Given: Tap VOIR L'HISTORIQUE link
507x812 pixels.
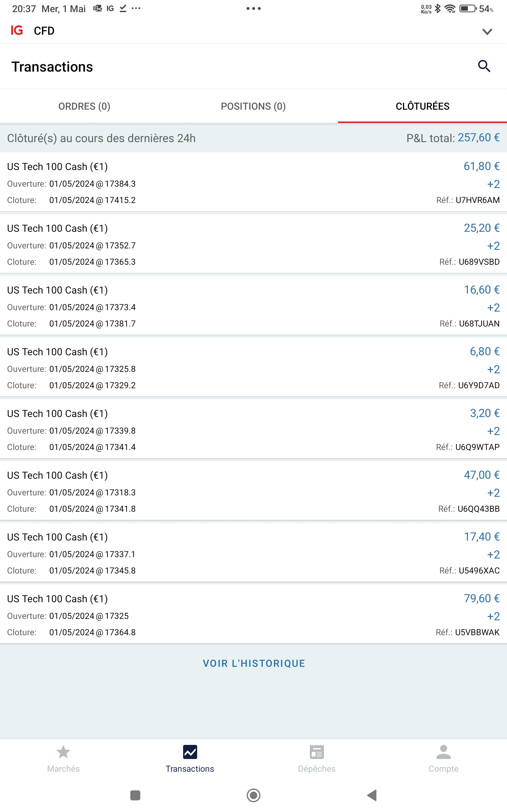Looking at the screenshot, I should [254, 663].
